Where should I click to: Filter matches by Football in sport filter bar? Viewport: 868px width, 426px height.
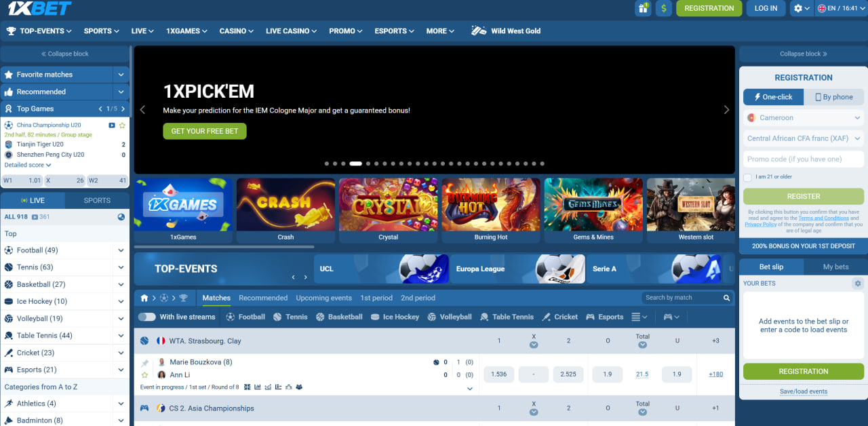point(245,317)
